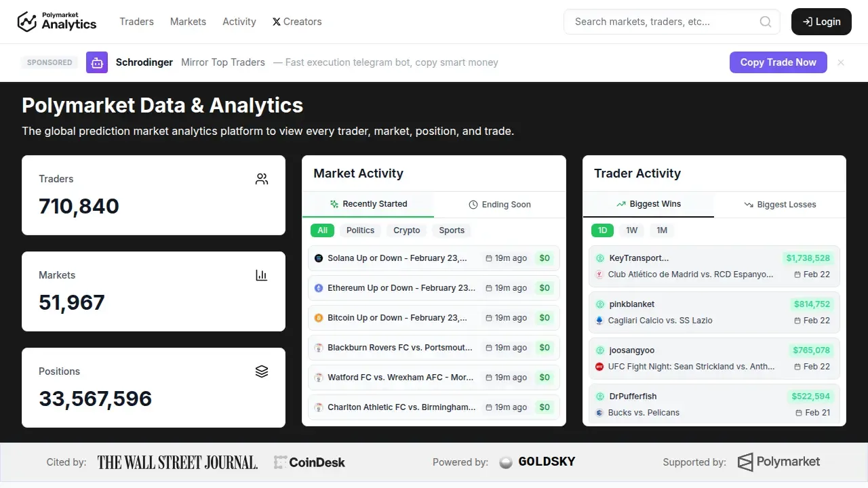Click the Markets bar chart icon
Screen dimensions: 868x488
(262, 275)
